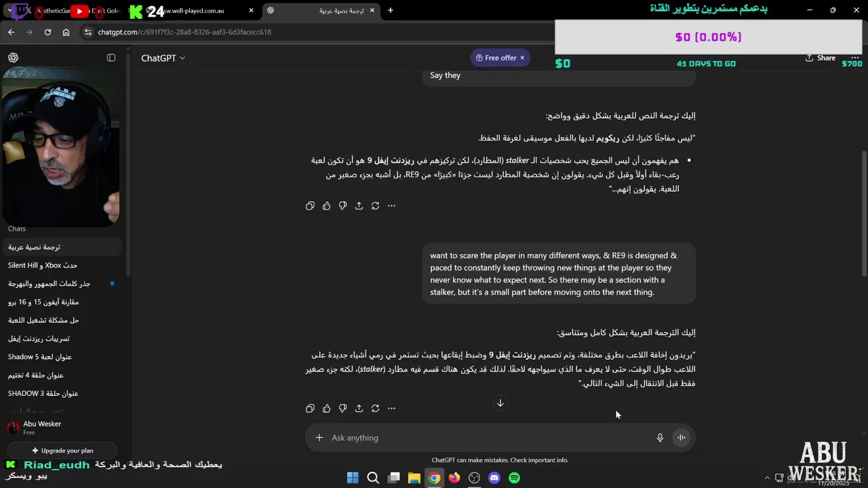
Task: Dismiss the Free offer banner
Action: 522,58
